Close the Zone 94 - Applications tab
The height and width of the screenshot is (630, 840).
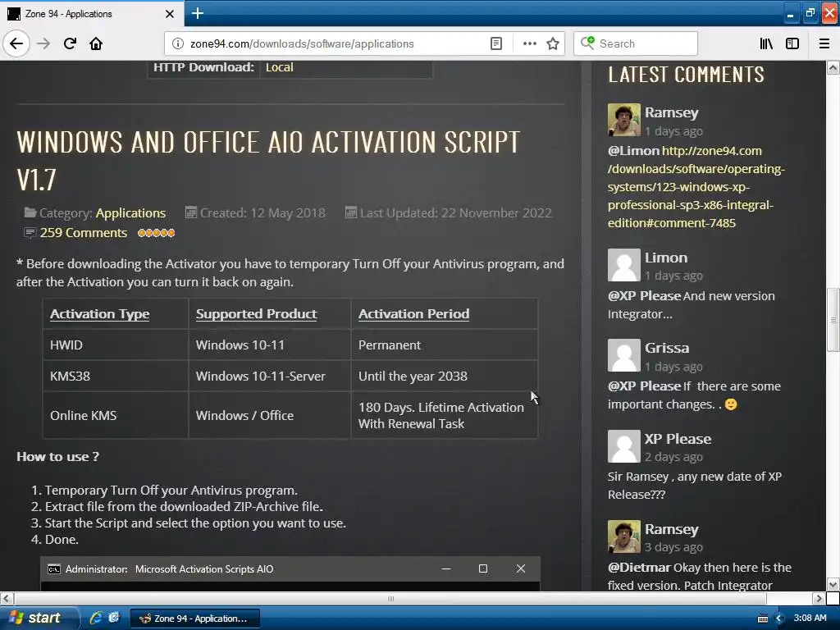169,14
